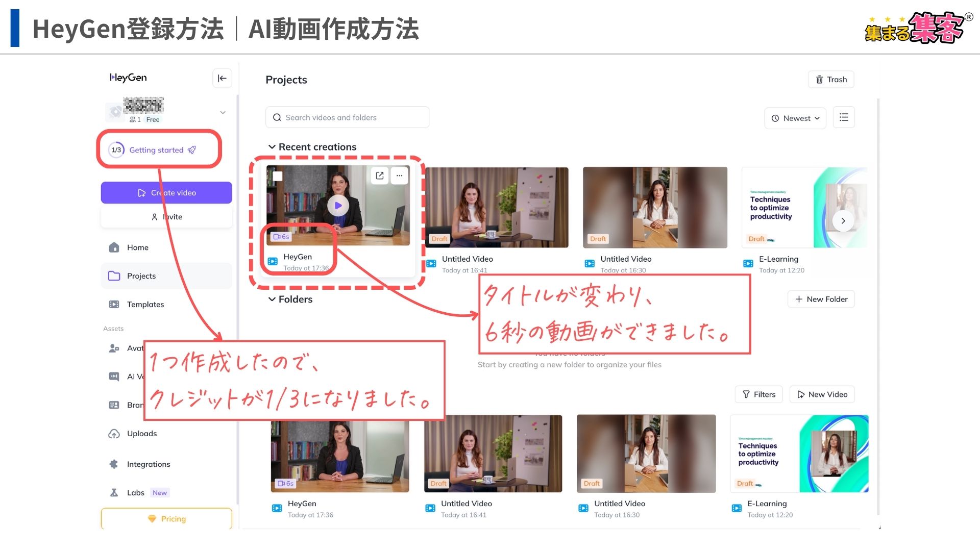980x551 pixels.
Task: Open Untitled Video from 16:30 in Recent creations
Action: pyautogui.click(x=655, y=208)
